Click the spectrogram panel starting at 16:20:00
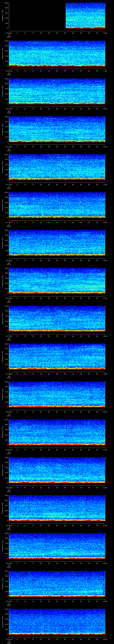Screen dimensions: 114x644 (57, 432)
